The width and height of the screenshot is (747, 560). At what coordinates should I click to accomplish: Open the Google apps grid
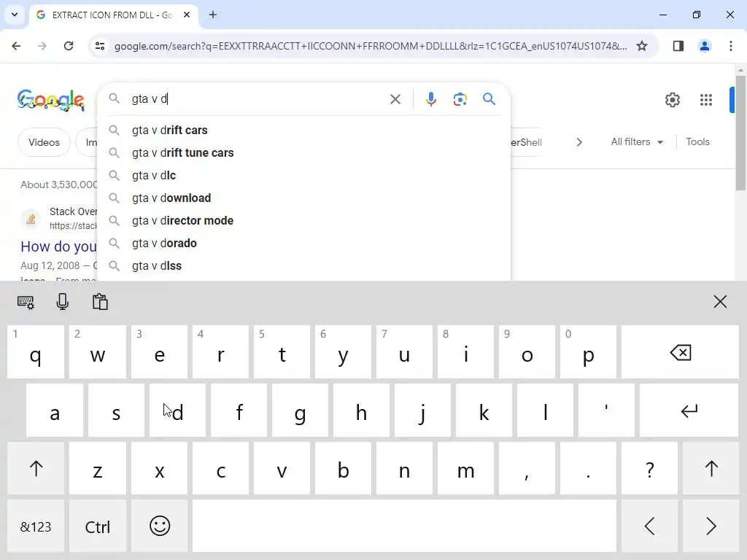coord(706,99)
